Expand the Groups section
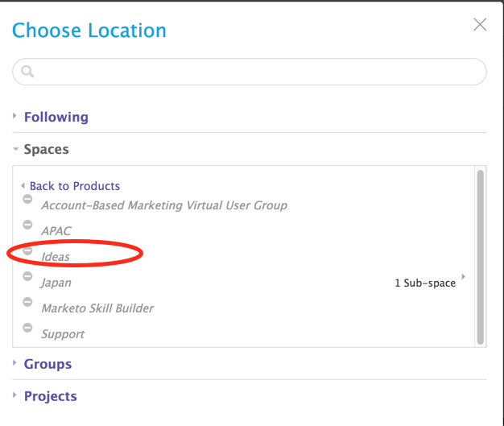Image resolution: width=504 pixels, height=426 pixels. (x=48, y=364)
